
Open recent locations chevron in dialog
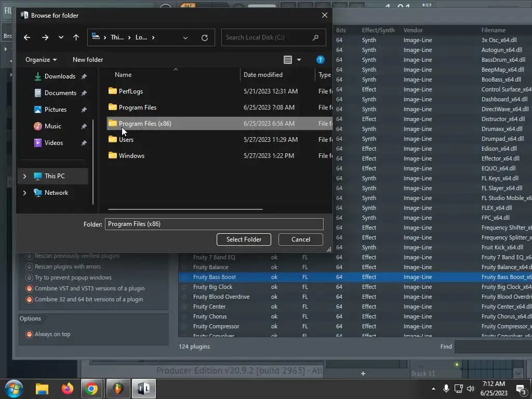61,37
